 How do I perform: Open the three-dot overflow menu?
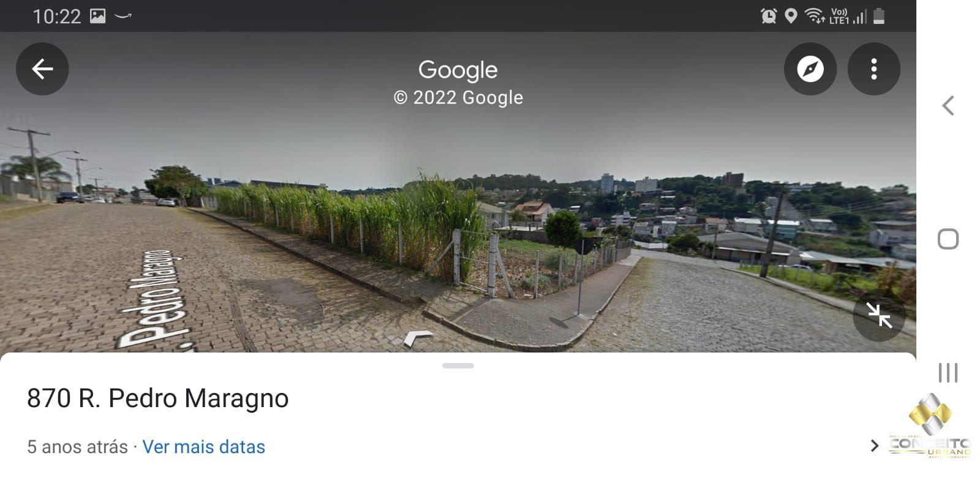pyautogui.click(x=874, y=69)
